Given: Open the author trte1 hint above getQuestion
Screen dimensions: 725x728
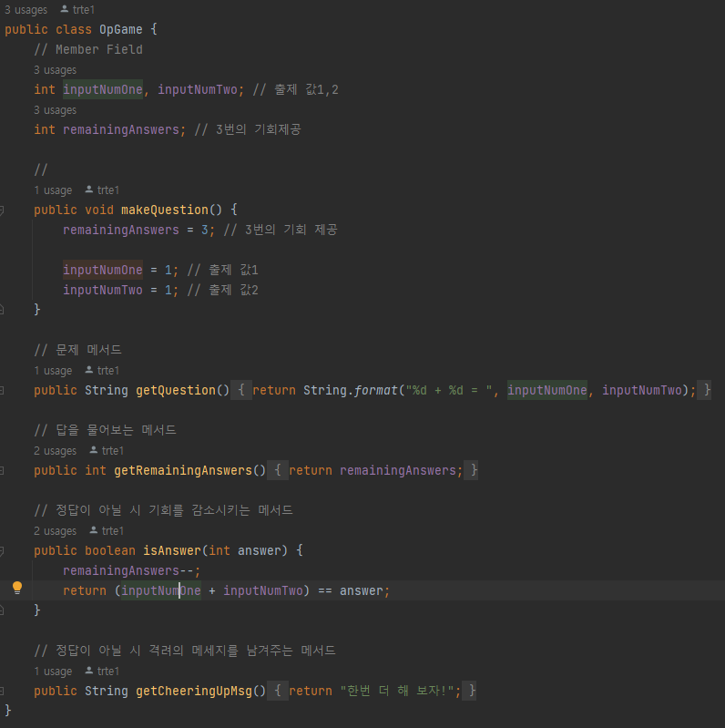Looking at the screenshot, I should click(x=102, y=371).
